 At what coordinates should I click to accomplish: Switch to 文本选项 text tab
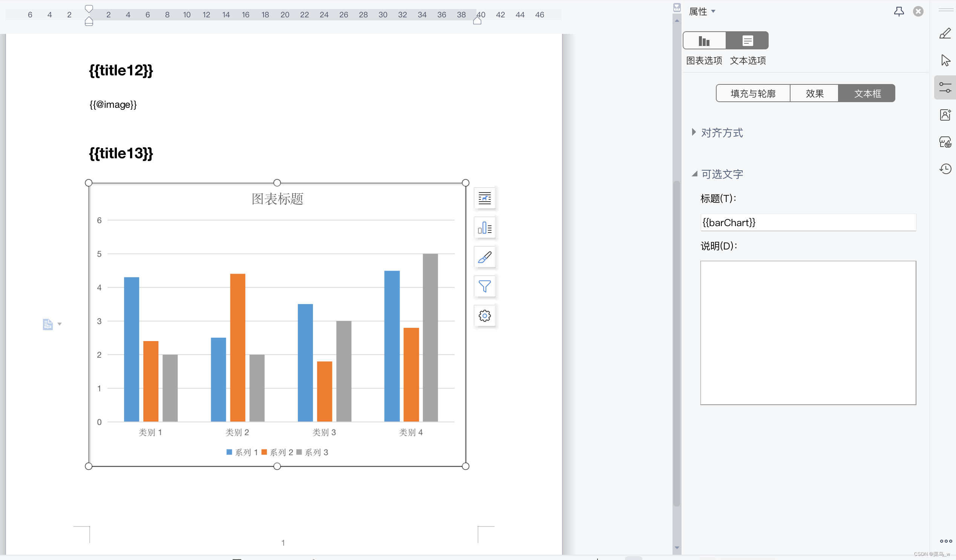coord(748,41)
